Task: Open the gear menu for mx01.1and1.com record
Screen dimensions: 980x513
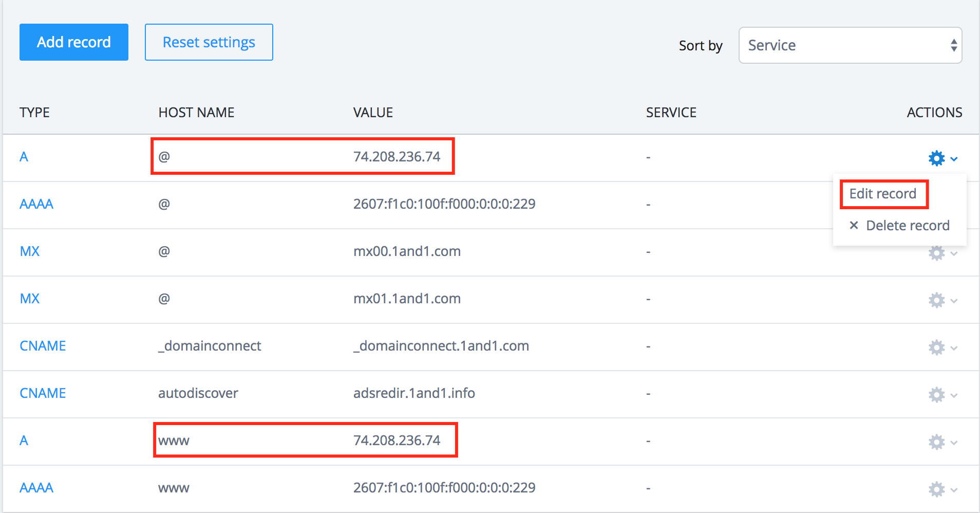Action: 936,300
